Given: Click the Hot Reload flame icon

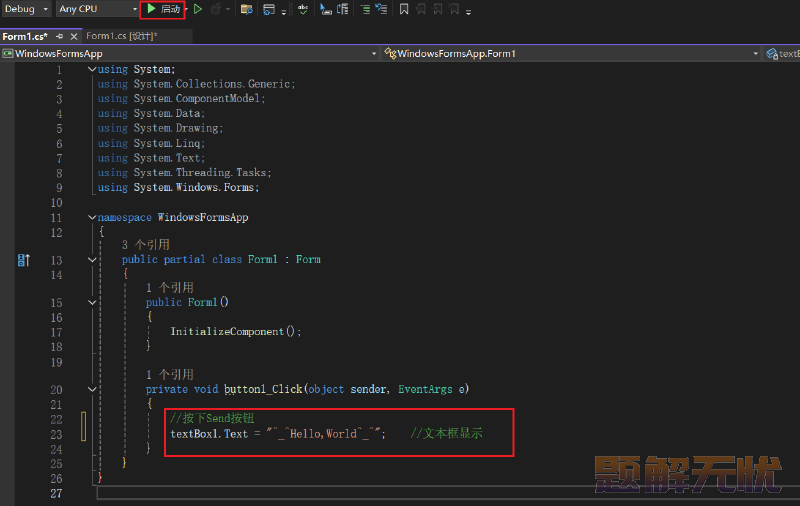Looking at the screenshot, I should pos(216,9).
